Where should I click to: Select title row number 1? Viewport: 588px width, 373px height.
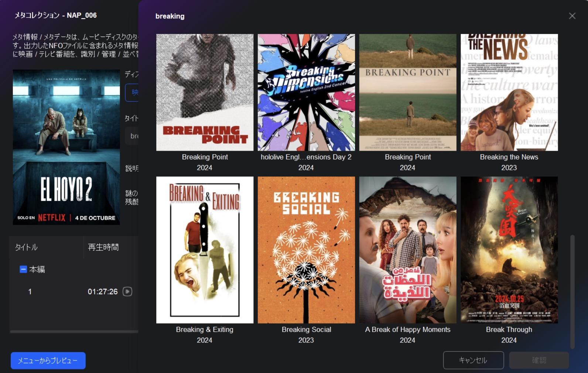pos(30,291)
